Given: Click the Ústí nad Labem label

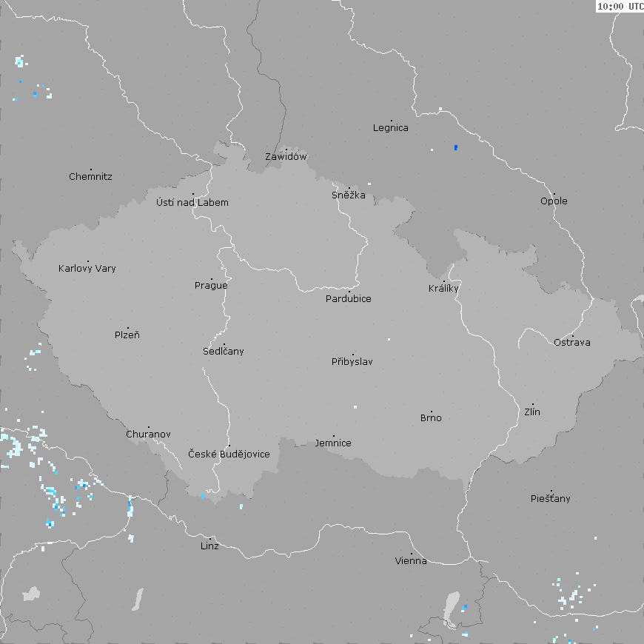Looking at the screenshot, I should (x=192, y=202).
